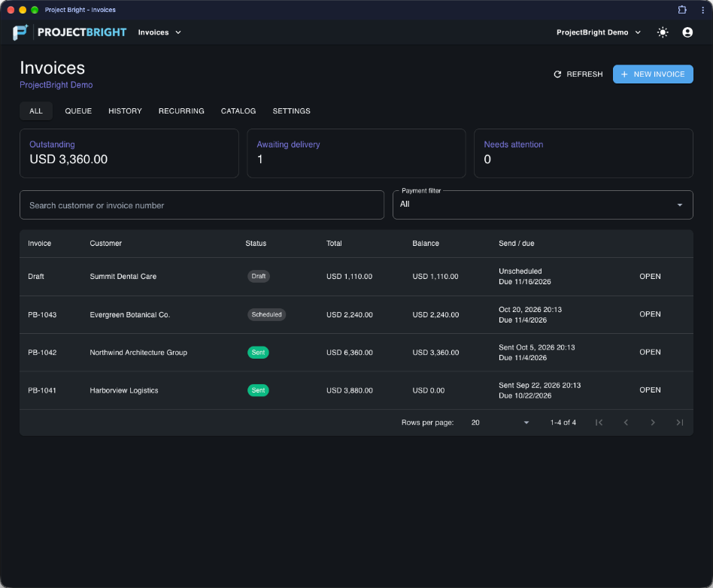The width and height of the screenshot is (713, 588).
Task: Create a NEW INVOICE
Action: tap(653, 74)
